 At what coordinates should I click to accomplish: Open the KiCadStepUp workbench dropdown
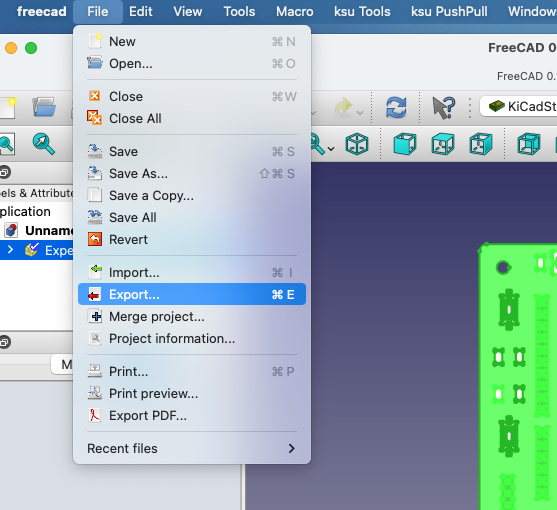tap(519, 106)
